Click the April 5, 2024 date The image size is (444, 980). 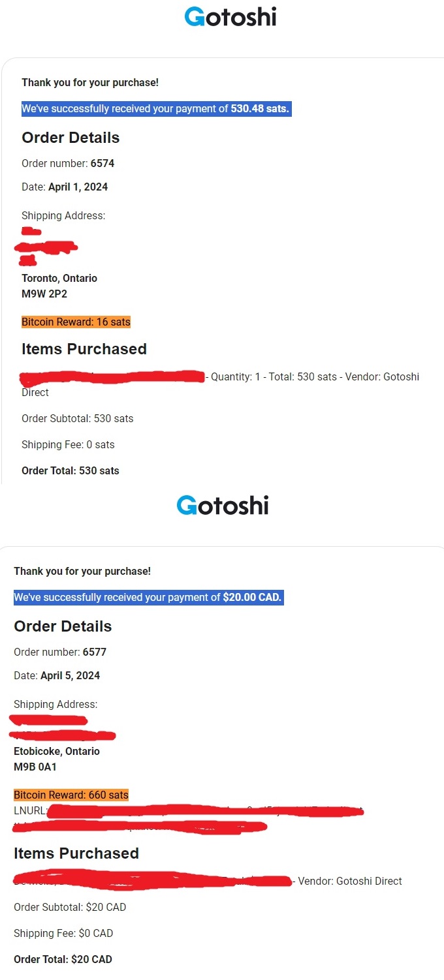70,675
